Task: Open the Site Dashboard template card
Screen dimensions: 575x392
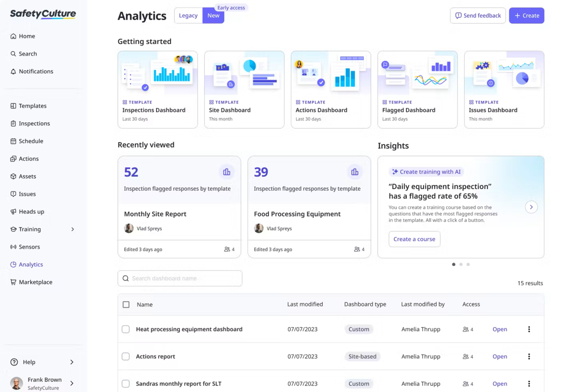Action: pos(244,89)
